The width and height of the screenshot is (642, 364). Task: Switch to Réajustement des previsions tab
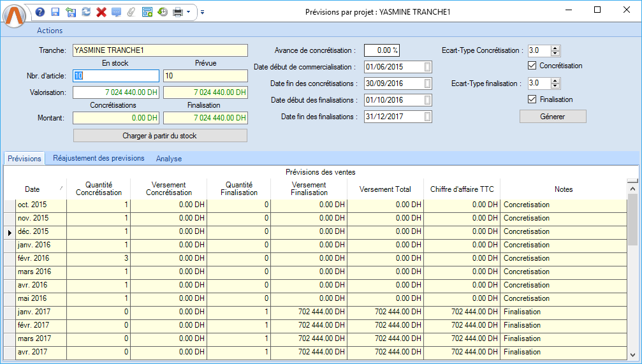click(99, 158)
